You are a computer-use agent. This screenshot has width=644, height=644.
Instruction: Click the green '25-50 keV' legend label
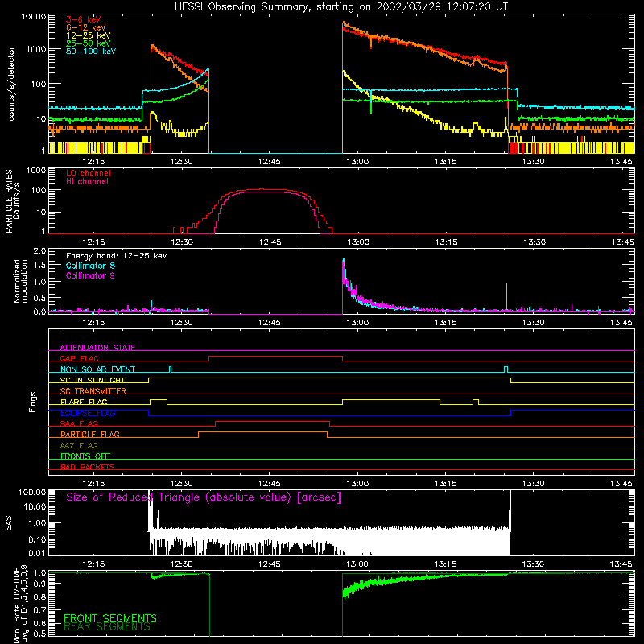click(x=89, y=43)
